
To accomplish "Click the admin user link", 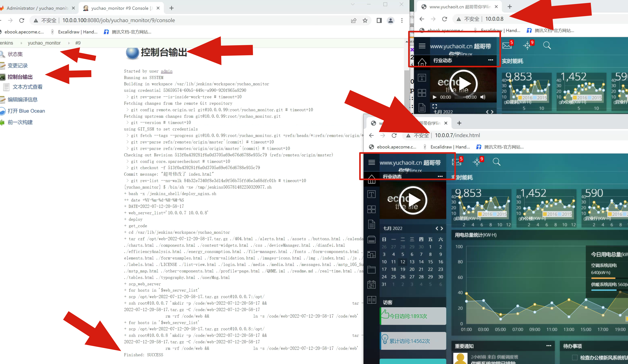I will point(167,71).
